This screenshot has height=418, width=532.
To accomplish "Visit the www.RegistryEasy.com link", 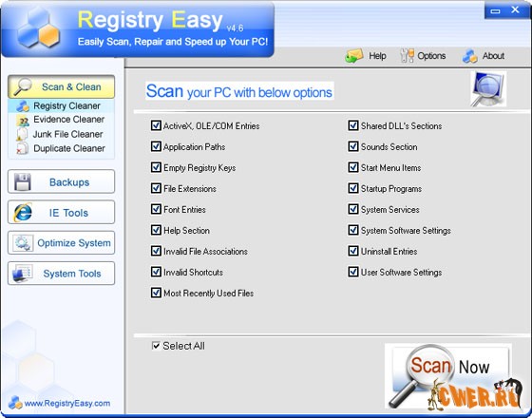I will click(67, 404).
